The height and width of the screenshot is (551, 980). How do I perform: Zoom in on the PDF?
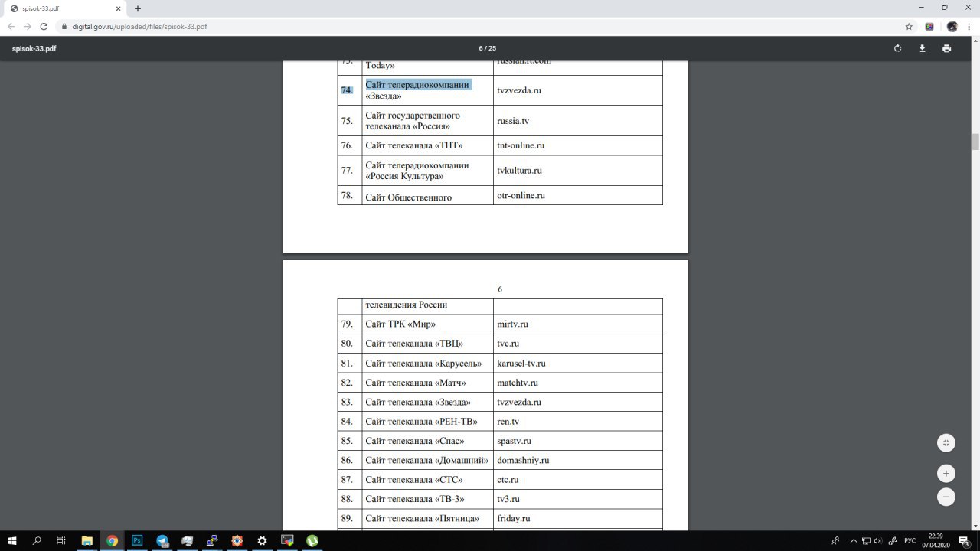coord(946,474)
